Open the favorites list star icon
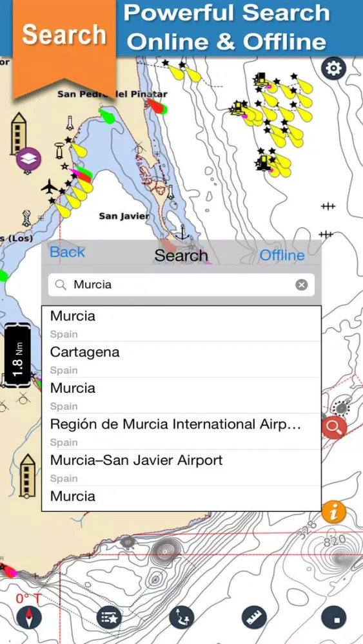Screen dimensions: 363x644 coord(109,618)
